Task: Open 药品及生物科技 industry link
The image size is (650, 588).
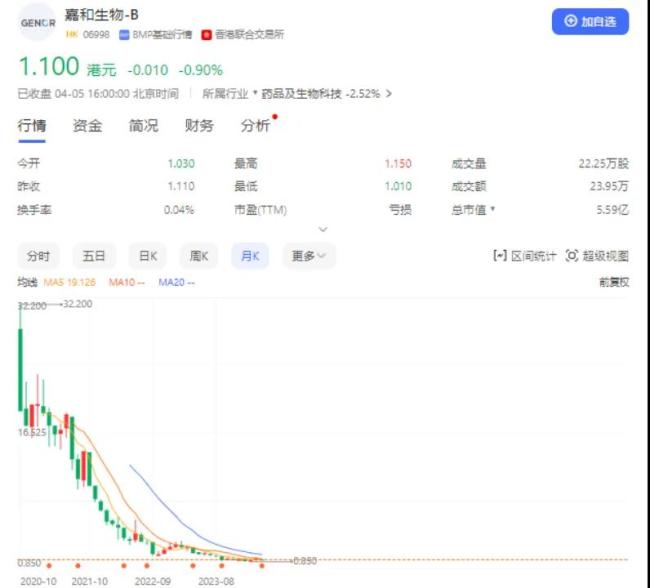Action: [x=301, y=94]
